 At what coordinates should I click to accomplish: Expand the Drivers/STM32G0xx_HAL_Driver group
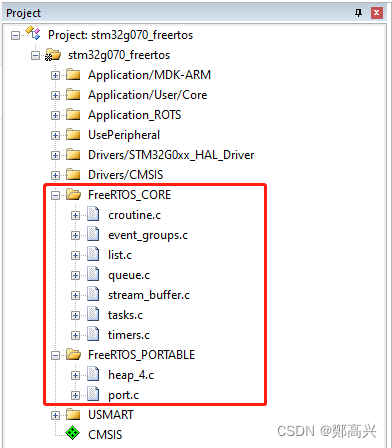click(x=55, y=155)
